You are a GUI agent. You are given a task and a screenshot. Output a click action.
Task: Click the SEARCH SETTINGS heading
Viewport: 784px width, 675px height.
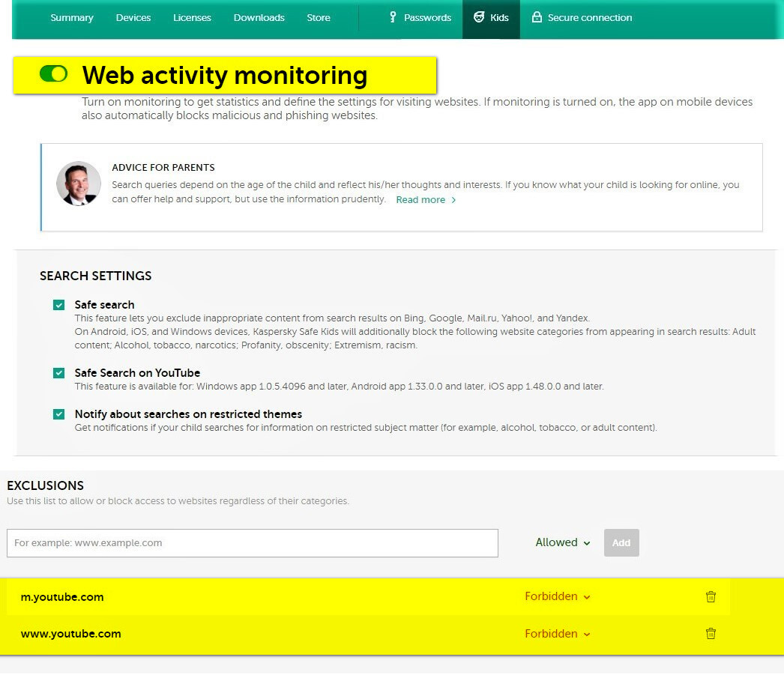click(x=95, y=276)
